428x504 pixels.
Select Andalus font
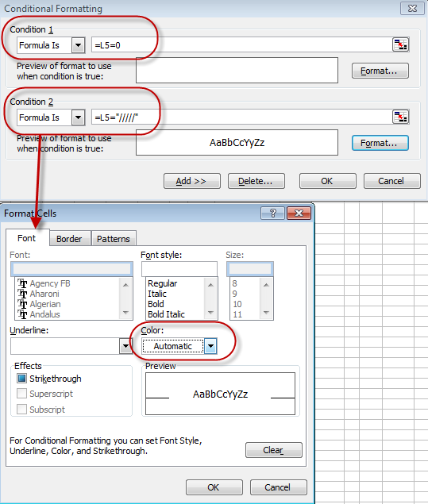(44, 314)
